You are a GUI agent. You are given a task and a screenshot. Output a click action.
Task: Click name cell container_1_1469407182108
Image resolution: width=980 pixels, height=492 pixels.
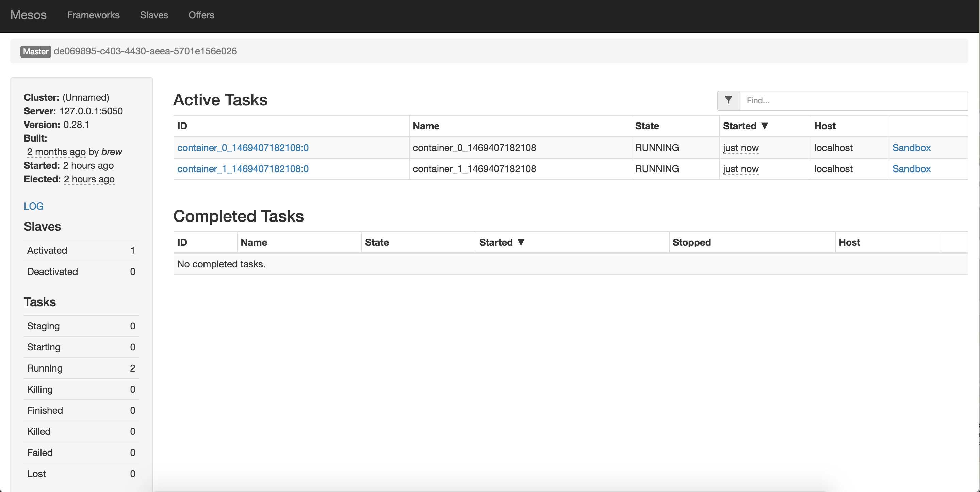coord(474,168)
